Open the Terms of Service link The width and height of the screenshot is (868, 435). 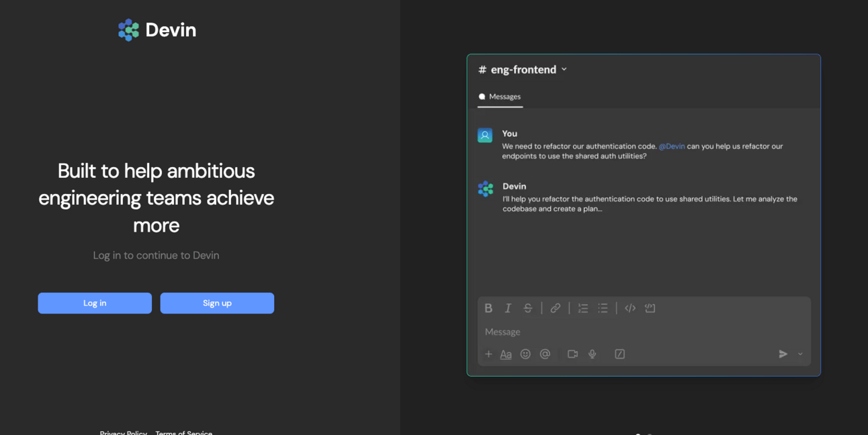pyautogui.click(x=184, y=432)
